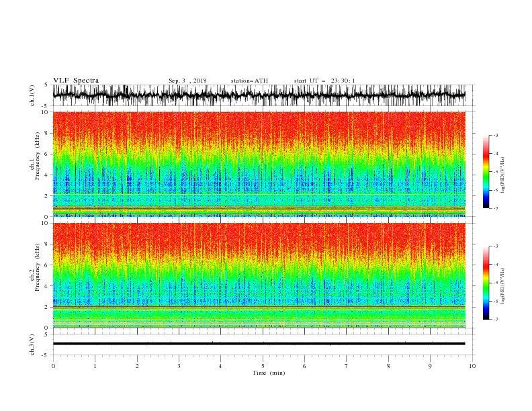532x411 pixels.
Task: Click the ch.1 spectrogram plot
Action: 259,164
